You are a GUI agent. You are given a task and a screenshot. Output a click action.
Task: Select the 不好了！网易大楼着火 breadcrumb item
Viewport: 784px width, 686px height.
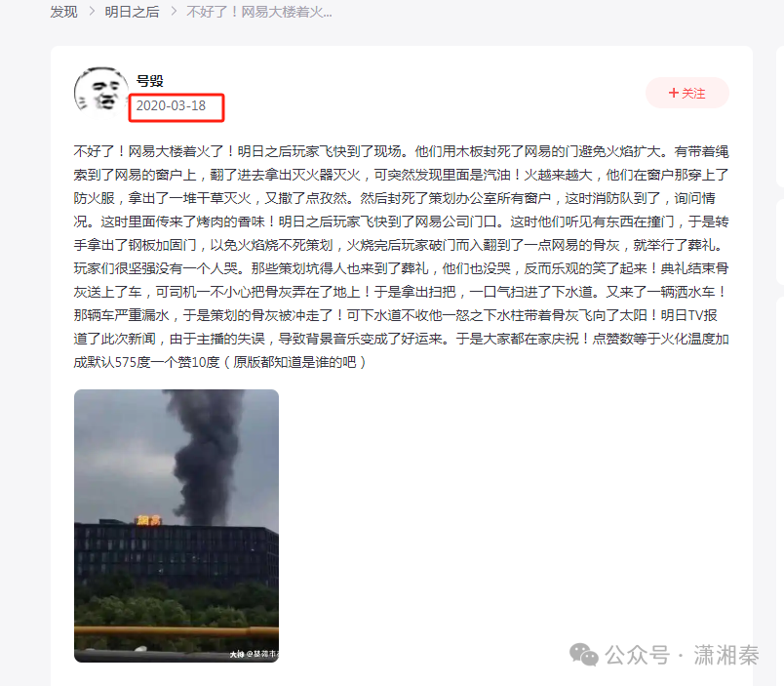pos(259,12)
